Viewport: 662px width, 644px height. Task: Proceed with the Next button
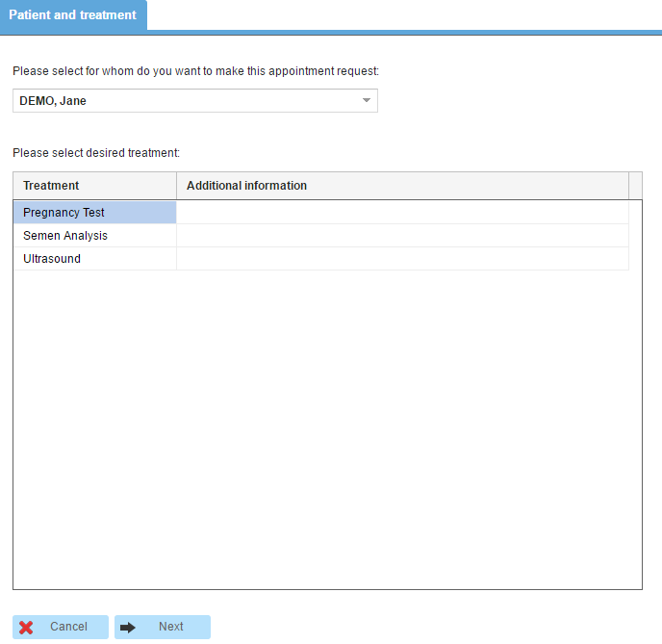coord(163,627)
